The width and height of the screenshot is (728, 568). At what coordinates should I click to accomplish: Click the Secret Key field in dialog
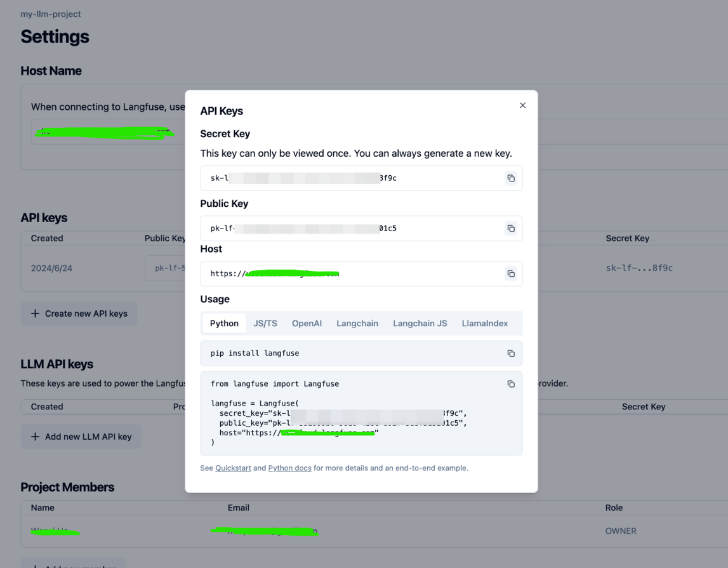tap(361, 178)
